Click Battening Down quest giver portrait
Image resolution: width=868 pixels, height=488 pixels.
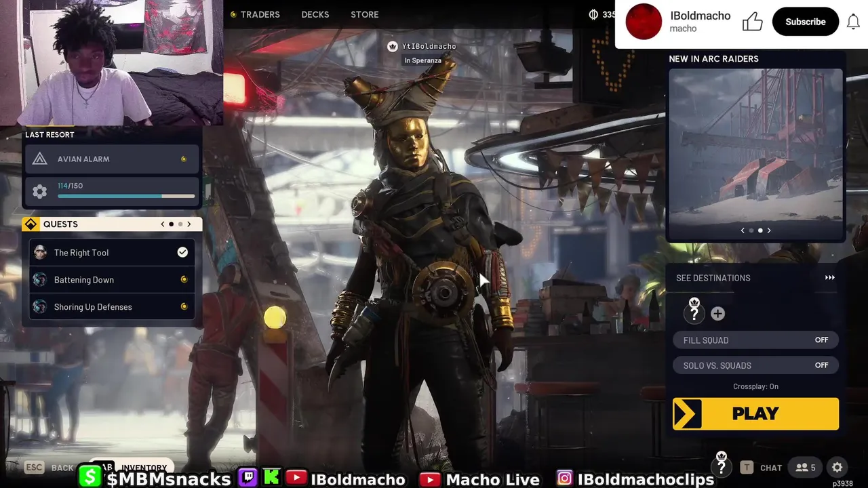(40, 280)
